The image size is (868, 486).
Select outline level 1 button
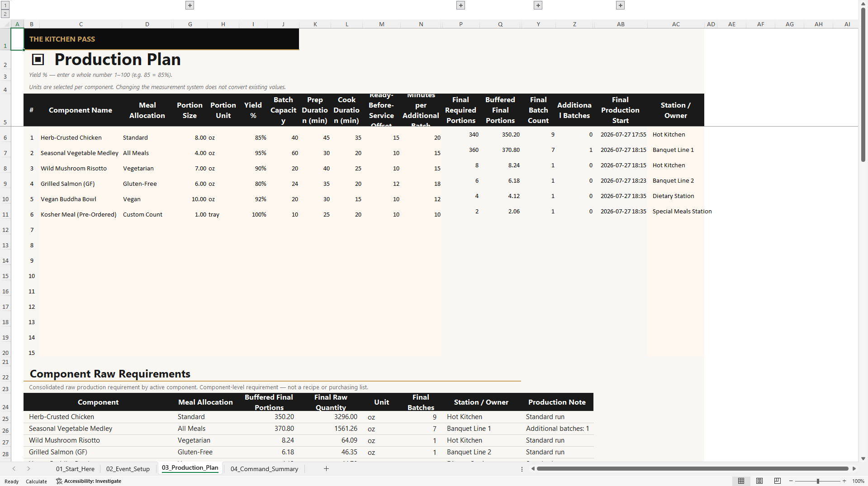tap(5, 5)
